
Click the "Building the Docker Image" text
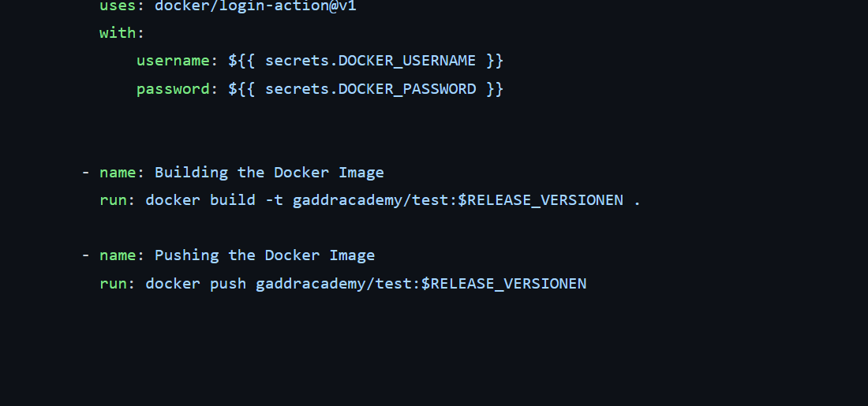pos(269,172)
